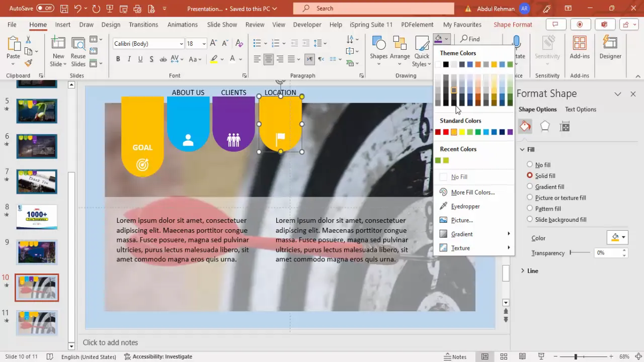Click Accessibility: Investigate in status bar
Viewport: 644px width, 362px height.
pos(158,356)
